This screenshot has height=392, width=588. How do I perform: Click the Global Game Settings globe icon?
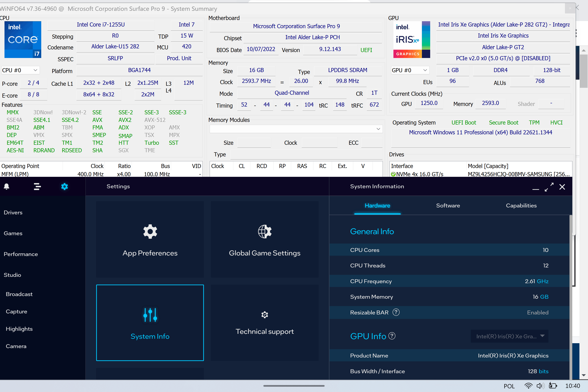[265, 232]
